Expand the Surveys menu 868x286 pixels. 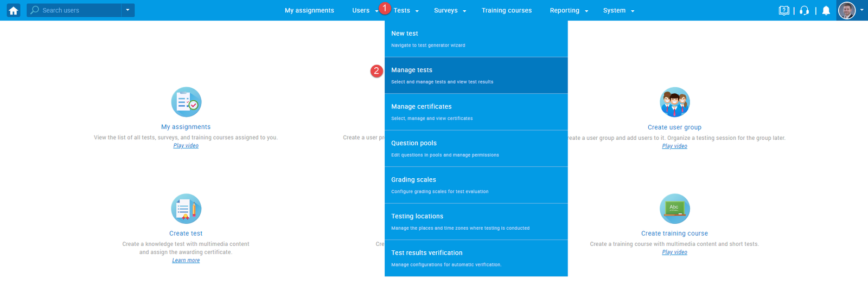(x=450, y=10)
